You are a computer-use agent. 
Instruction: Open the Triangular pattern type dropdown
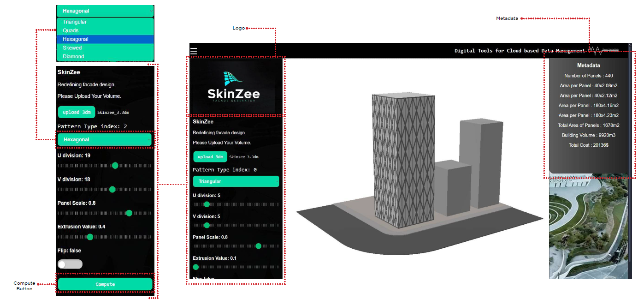236,181
